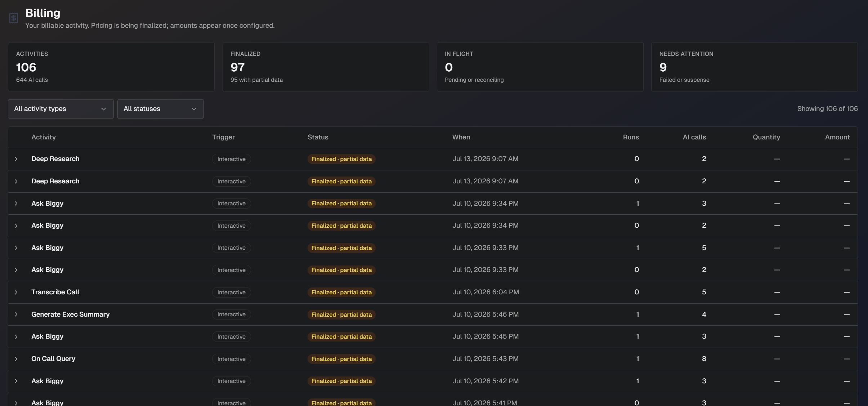The image size is (868, 406).
Task: Click the status badge on Transcribe Call row
Action: pos(341,292)
